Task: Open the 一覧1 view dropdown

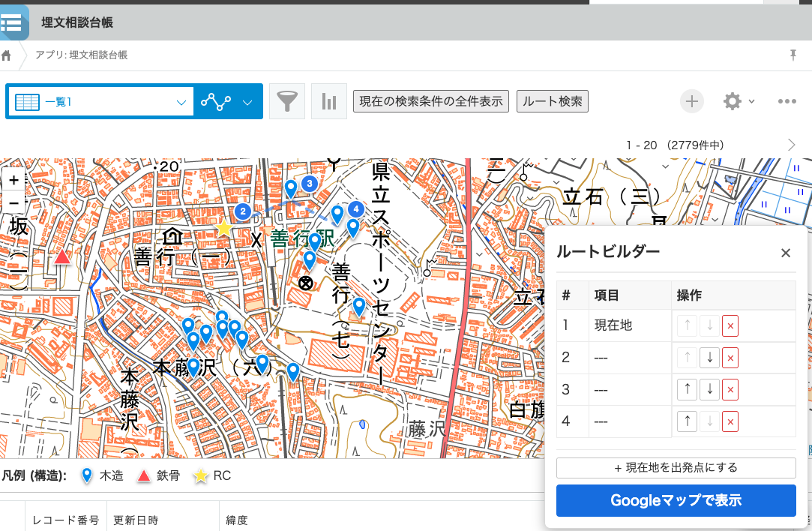Action: [x=100, y=101]
